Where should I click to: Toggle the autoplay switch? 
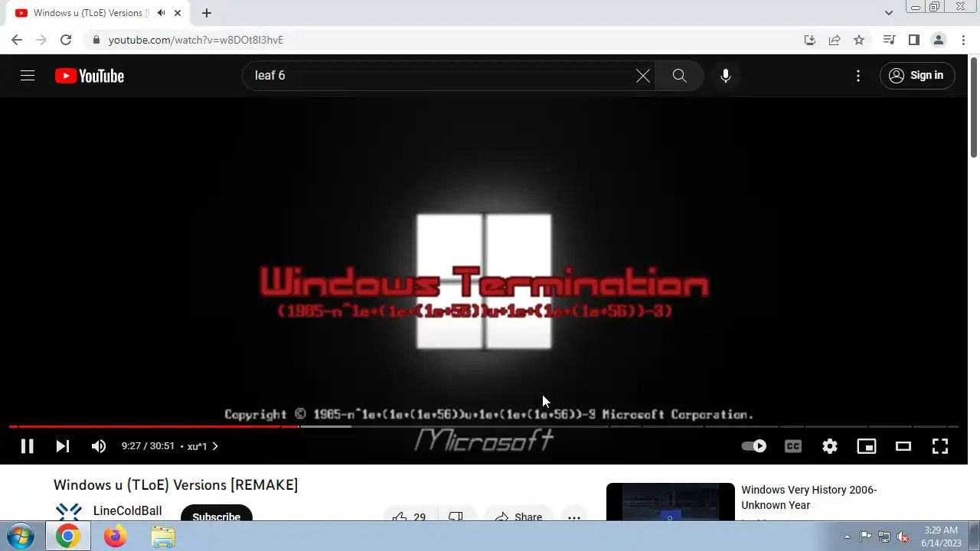(754, 446)
